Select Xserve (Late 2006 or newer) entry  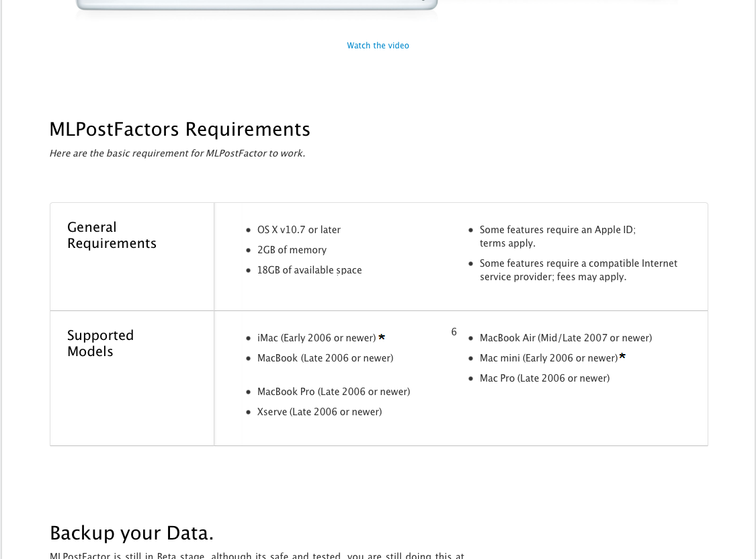[x=320, y=412]
